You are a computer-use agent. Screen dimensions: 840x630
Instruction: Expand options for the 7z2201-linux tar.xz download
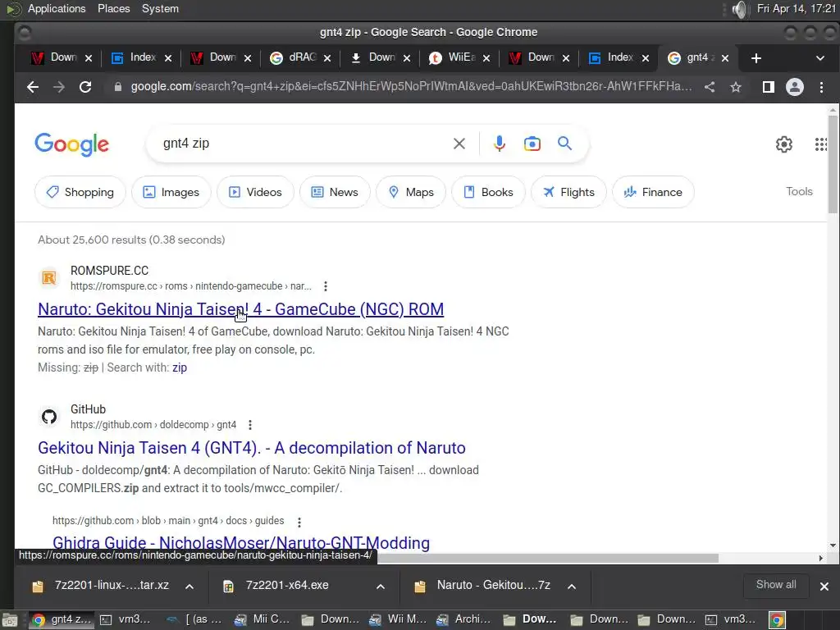click(x=189, y=587)
